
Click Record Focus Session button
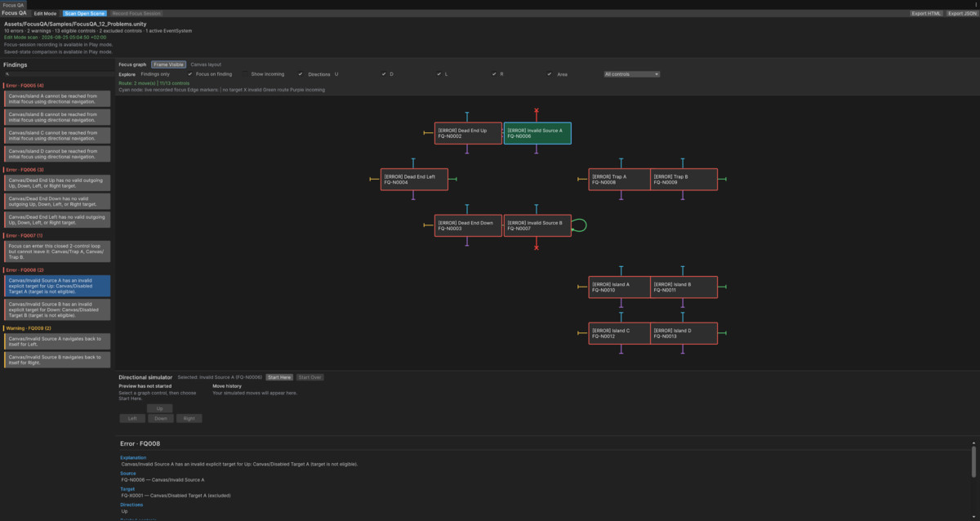click(x=136, y=14)
